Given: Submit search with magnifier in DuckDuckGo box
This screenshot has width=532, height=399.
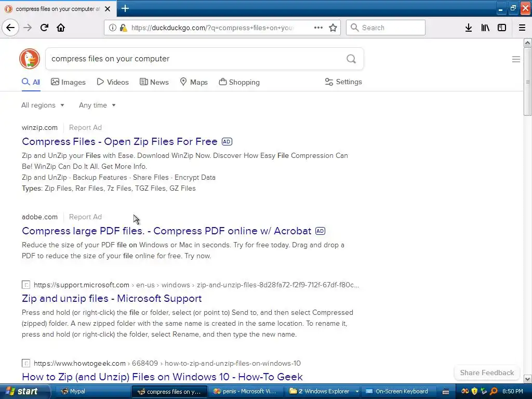Looking at the screenshot, I should pyautogui.click(x=351, y=59).
